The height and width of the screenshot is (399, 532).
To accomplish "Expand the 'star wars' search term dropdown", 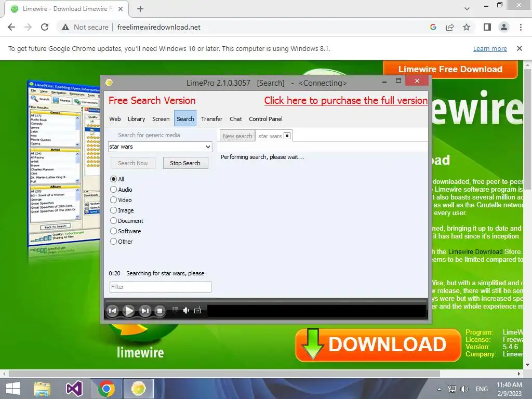I will pos(208,147).
